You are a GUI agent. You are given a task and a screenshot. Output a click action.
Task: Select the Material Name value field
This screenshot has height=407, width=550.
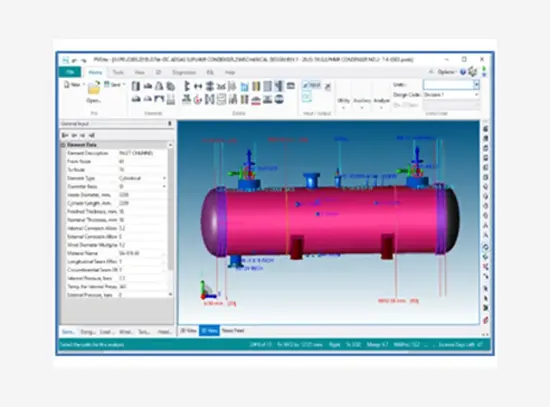142,253
